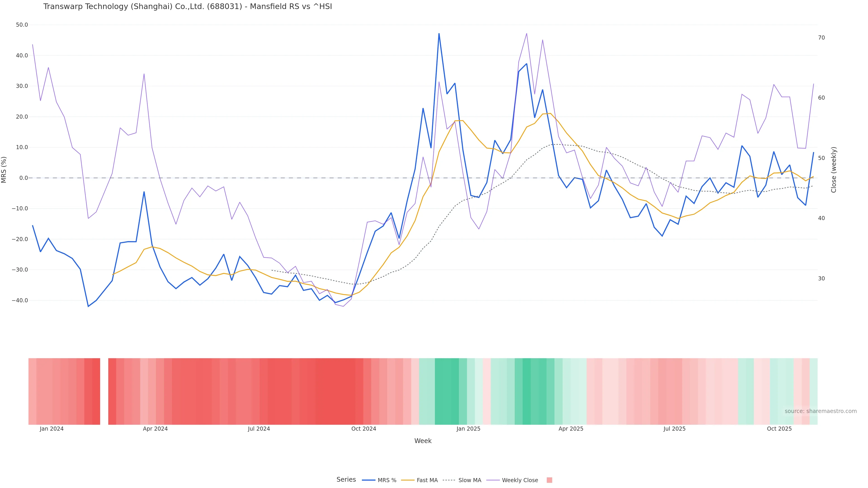Viewport: 868px width, 488px height.
Task: Click the pink square legend swatch
Action: (x=549, y=480)
